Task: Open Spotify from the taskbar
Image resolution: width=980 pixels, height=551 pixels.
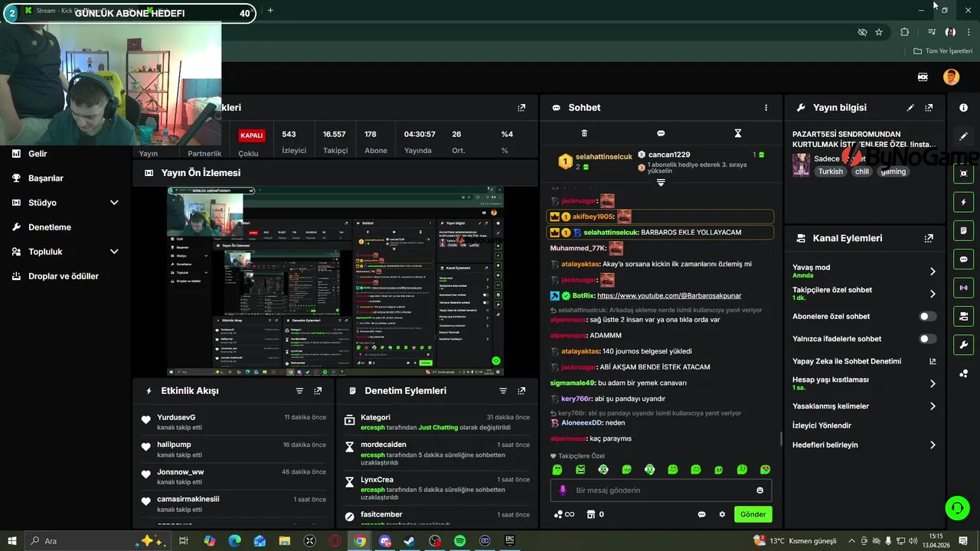Action: [x=460, y=541]
